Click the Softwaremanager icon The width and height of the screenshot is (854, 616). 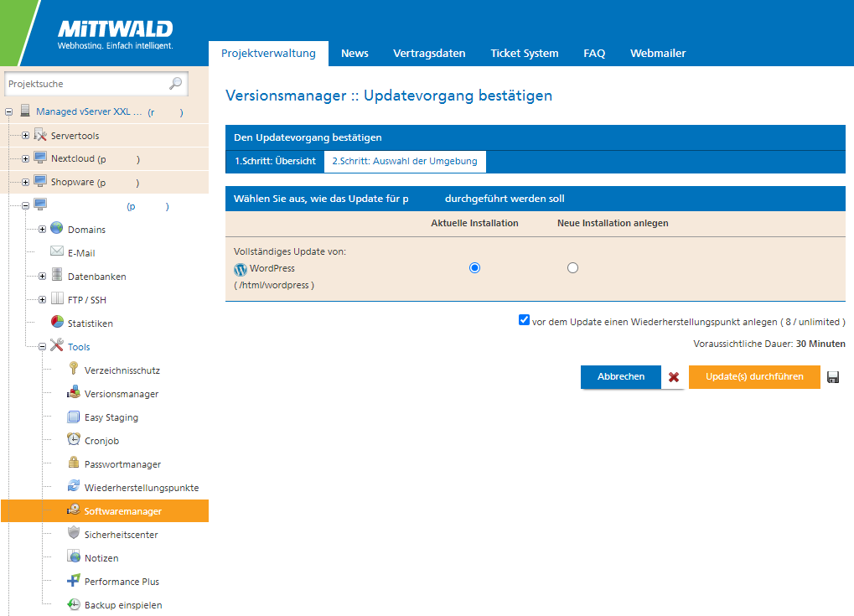pos(74,510)
